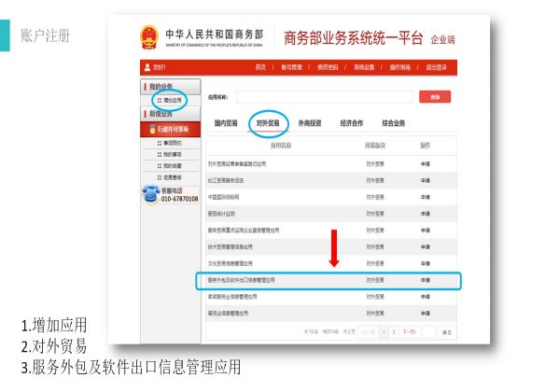Click 退出登录 to log out
Image resolution: width=560 pixels, height=392 pixels.
[437, 67]
